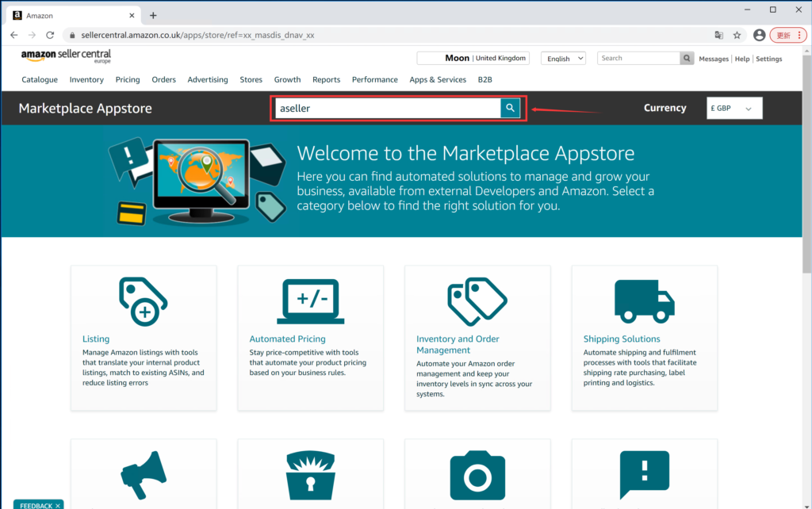Click the Listing category link

(x=96, y=339)
